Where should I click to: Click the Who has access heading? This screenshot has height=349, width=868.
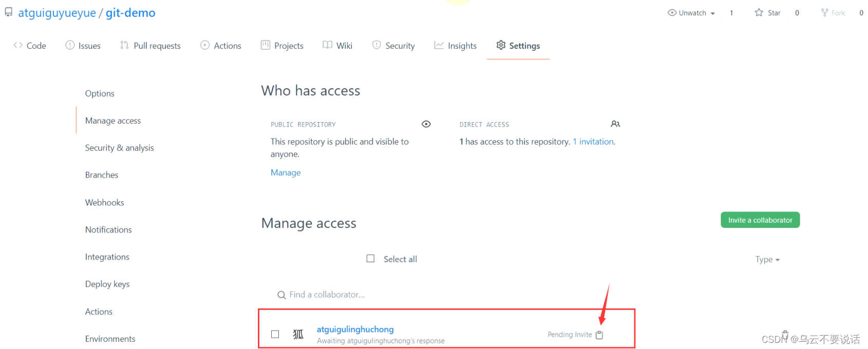(311, 91)
